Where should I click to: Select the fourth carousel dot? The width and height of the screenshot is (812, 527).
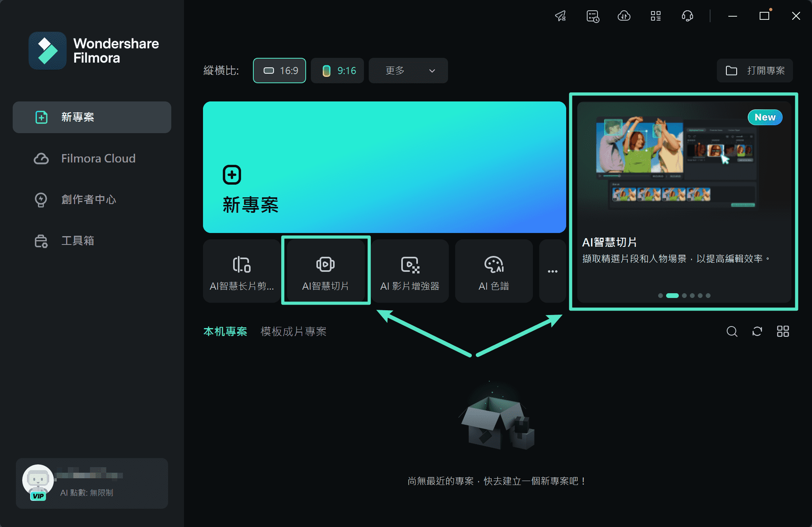692,296
